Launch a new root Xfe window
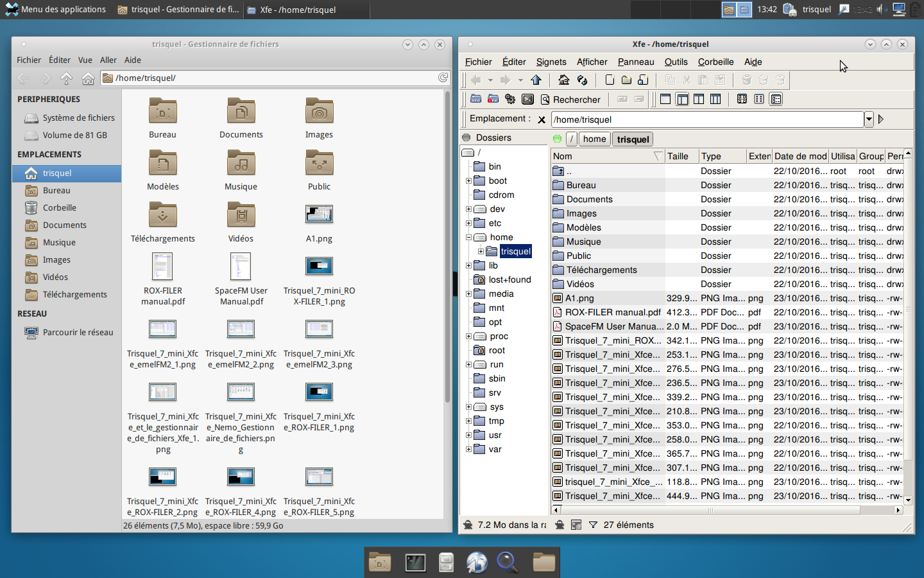The height and width of the screenshot is (578, 924). point(493,99)
